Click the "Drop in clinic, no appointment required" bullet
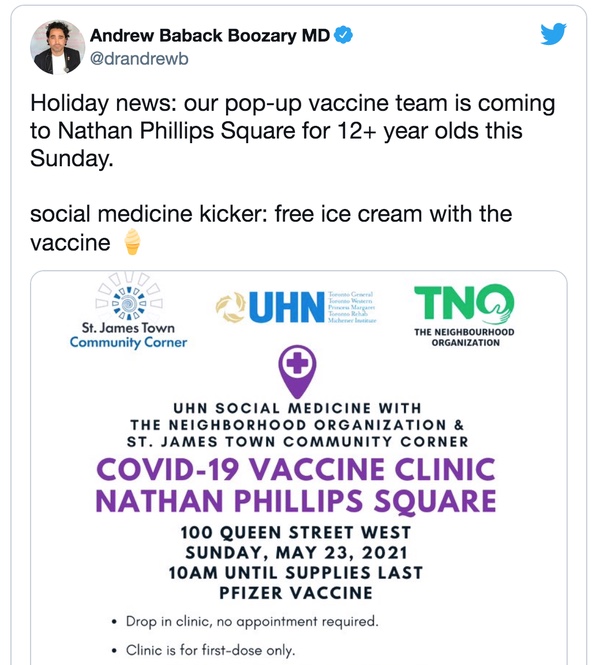Screen dimensions: 600x665 click(x=252, y=622)
